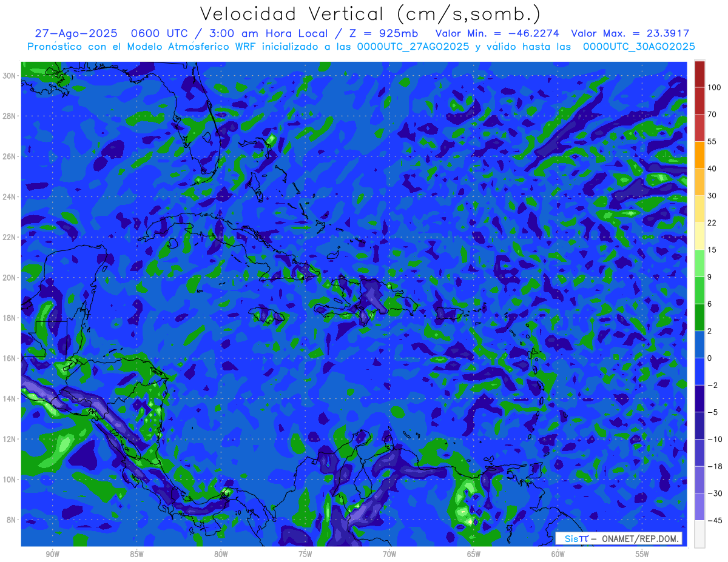This screenshot has height=562, width=728.
Task: Click the 75W longitude label
Action: [x=305, y=554]
